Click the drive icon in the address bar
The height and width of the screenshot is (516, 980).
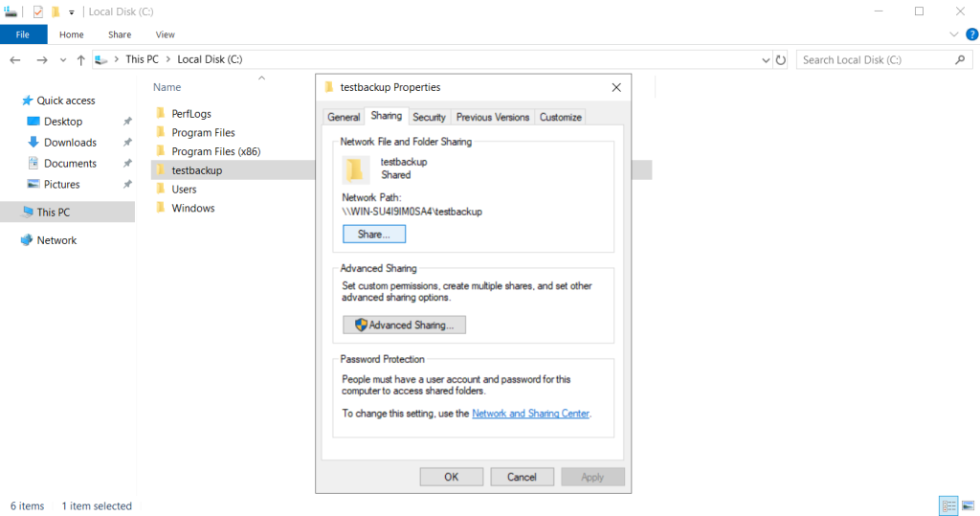click(101, 60)
